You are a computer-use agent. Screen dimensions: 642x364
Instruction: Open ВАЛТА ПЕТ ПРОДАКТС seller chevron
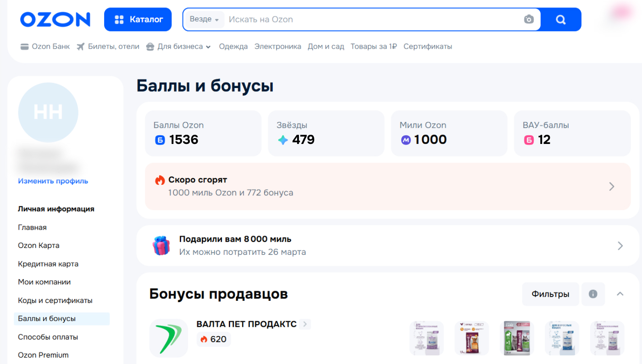(x=305, y=324)
